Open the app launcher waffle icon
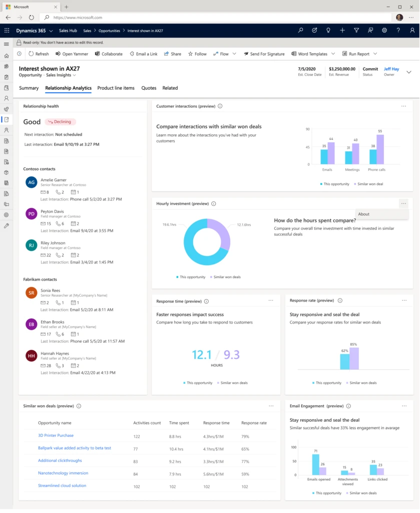 click(7, 31)
